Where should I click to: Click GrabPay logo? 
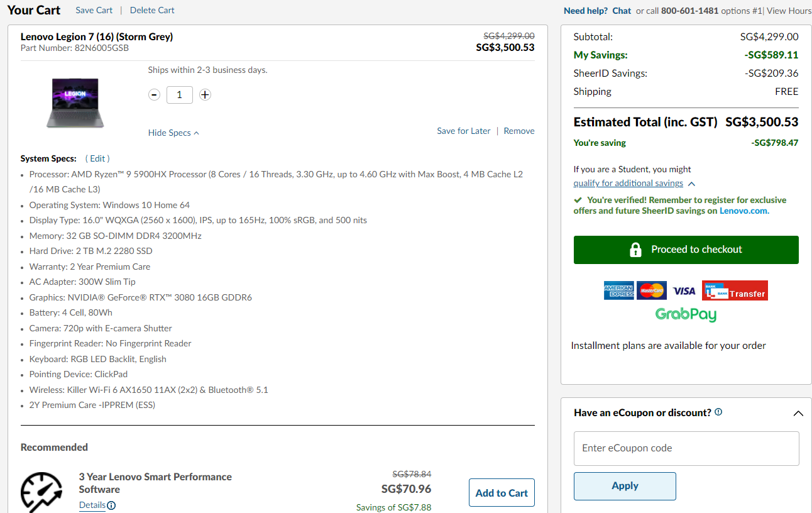pos(686,314)
